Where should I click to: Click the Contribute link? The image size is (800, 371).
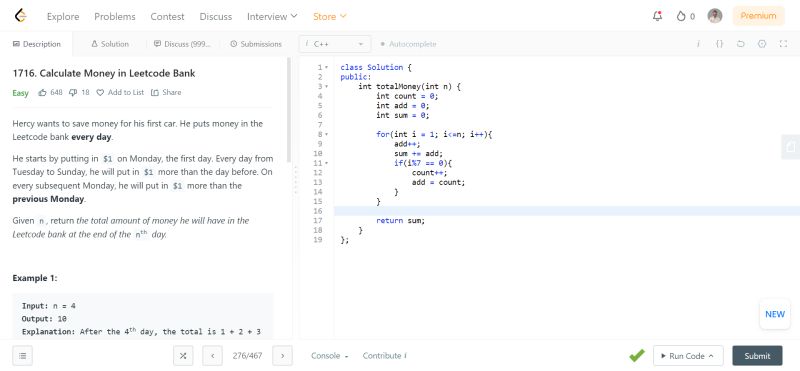pos(385,356)
